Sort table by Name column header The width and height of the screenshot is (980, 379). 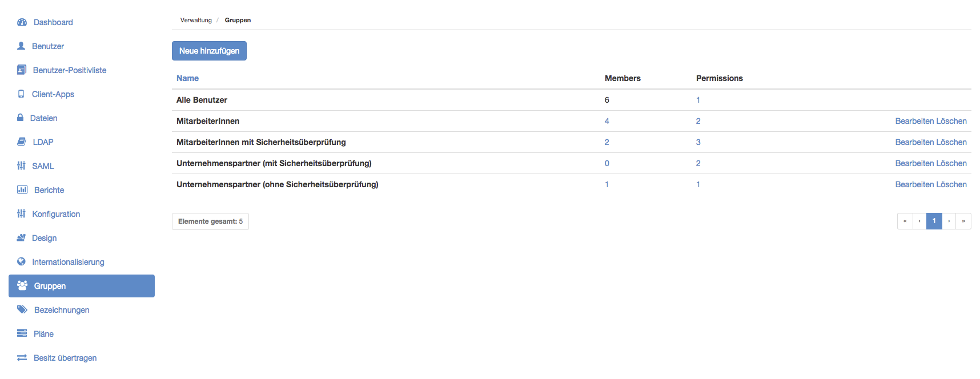pyautogui.click(x=187, y=78)
